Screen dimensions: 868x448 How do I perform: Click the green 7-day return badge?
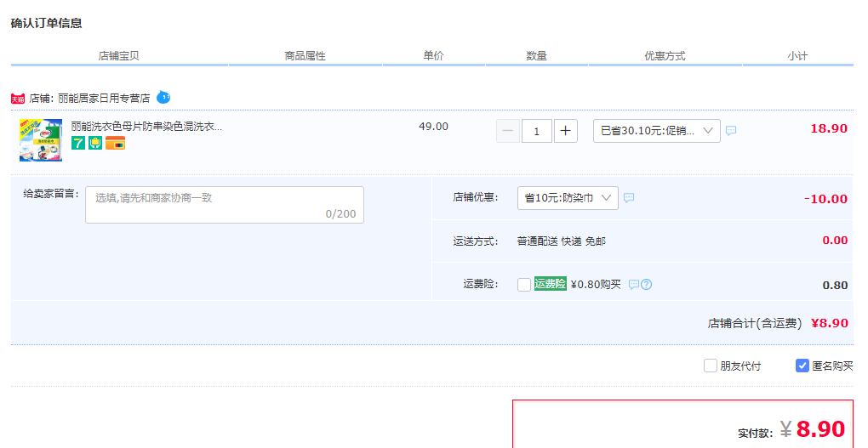pos(78,144)
